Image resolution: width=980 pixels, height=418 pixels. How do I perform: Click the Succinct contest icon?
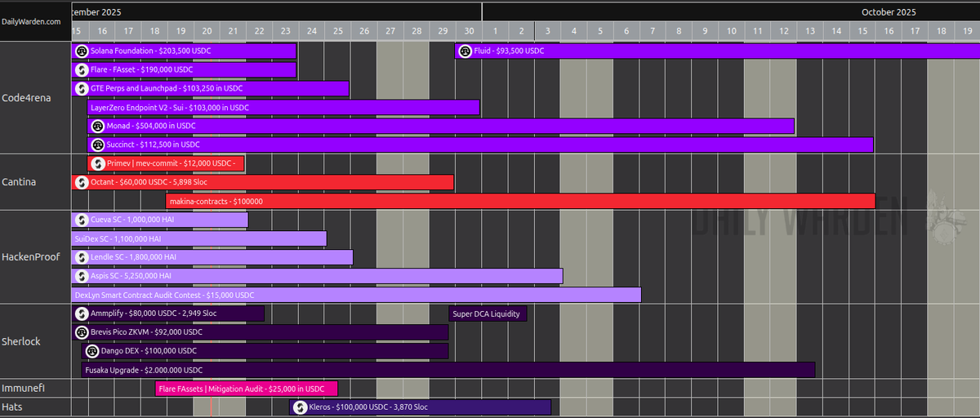click(98, 145)
